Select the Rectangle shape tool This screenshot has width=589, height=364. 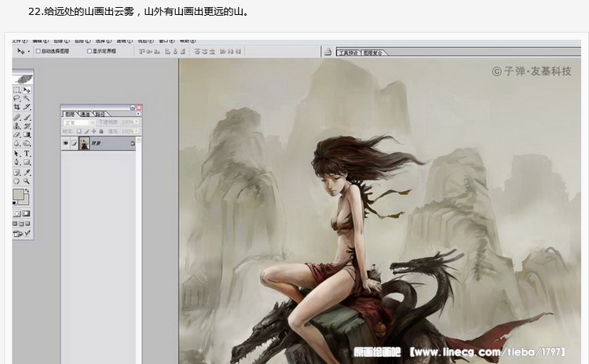27,162
